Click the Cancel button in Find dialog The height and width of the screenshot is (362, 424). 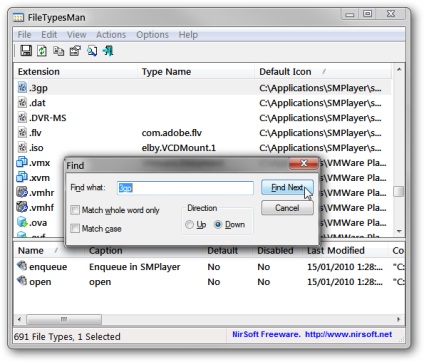click(287, 208)
